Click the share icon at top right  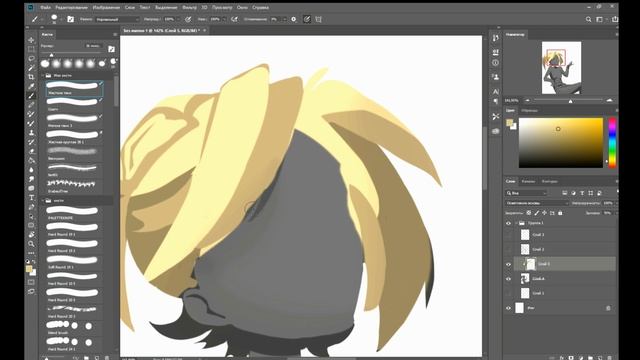(615, 19)
